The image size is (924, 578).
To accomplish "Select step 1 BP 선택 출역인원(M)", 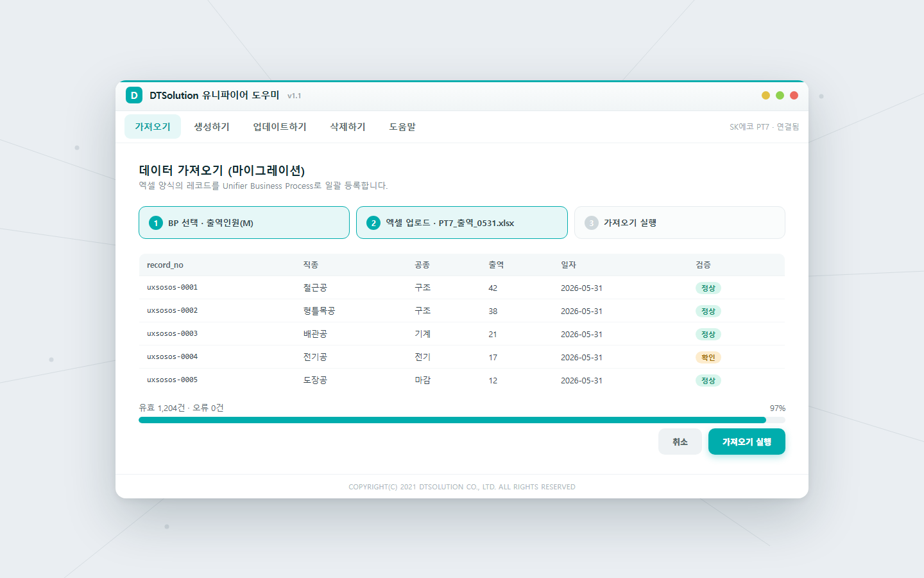I will [x=244, y=223].
